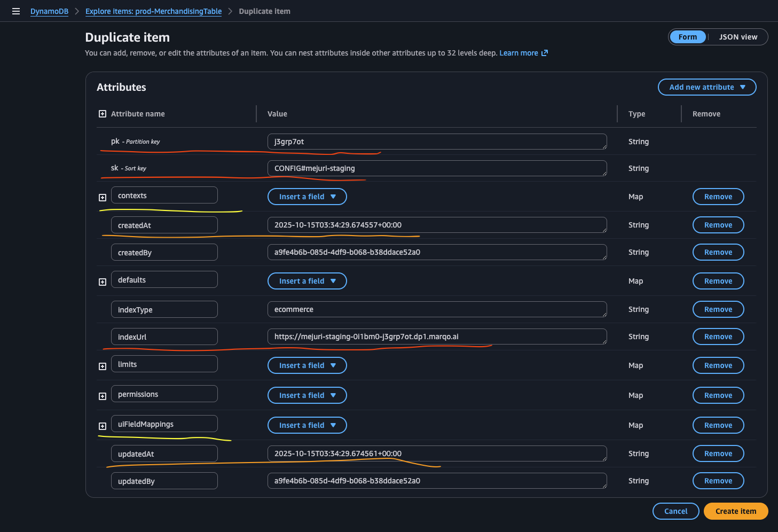This screenshot has height=532, width=778.
Task: Go to DynamoDB breadcrumb
Action: coord(49,11)
